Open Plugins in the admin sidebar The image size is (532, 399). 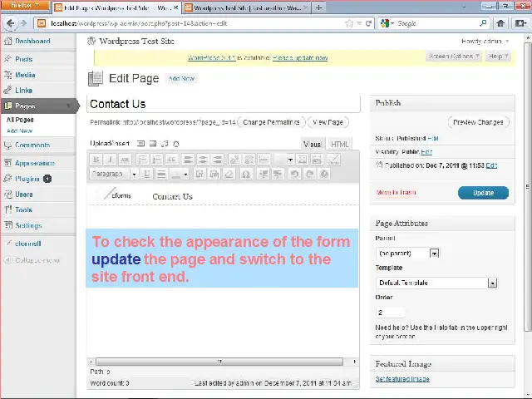click(x=27, y=179)
